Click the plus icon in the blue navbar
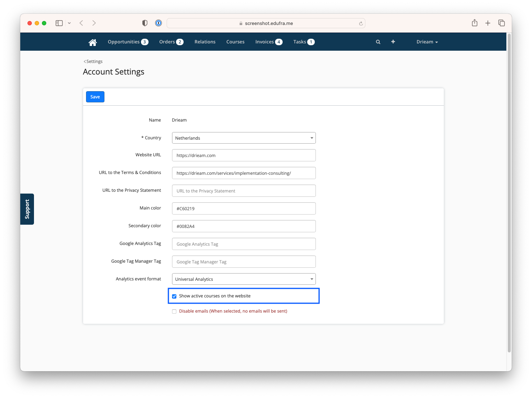 coord(393,42)
